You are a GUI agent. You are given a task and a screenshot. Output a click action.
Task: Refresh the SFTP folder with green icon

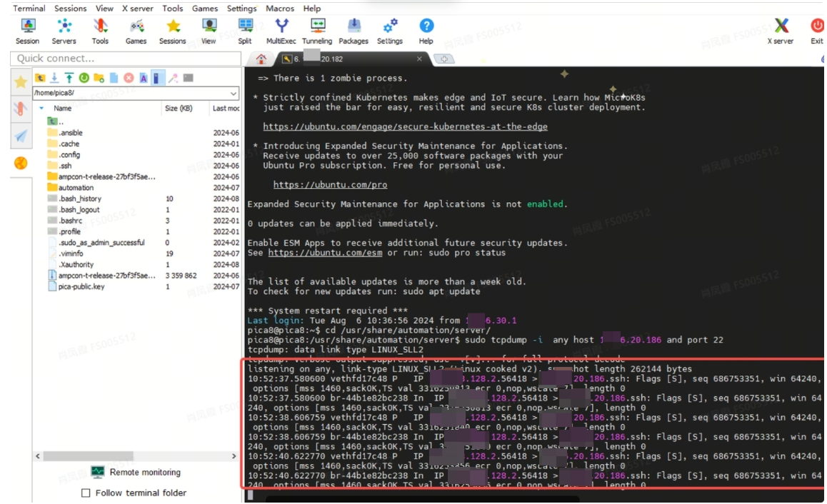click(x=84, y=78)
